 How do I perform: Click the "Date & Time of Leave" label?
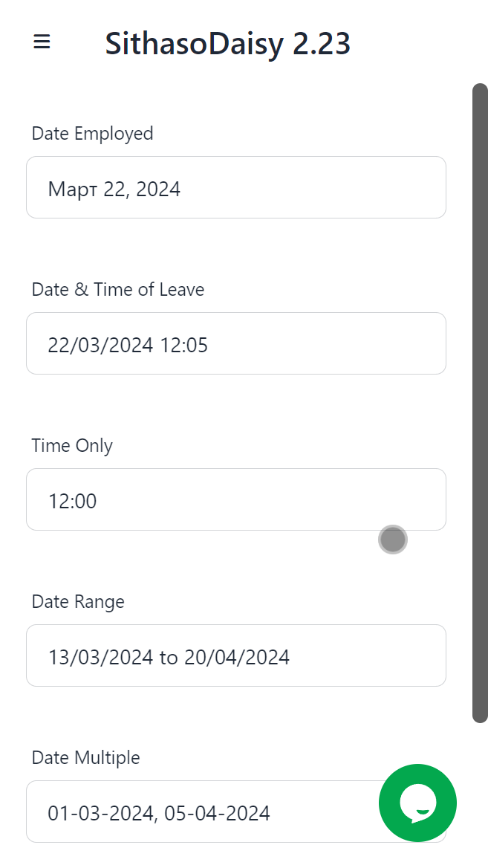pos(117,290)
